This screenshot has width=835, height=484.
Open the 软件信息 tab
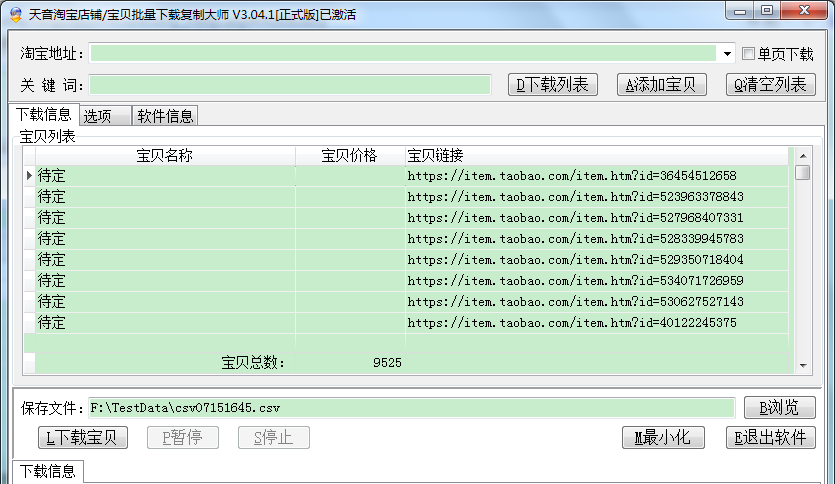166,116
